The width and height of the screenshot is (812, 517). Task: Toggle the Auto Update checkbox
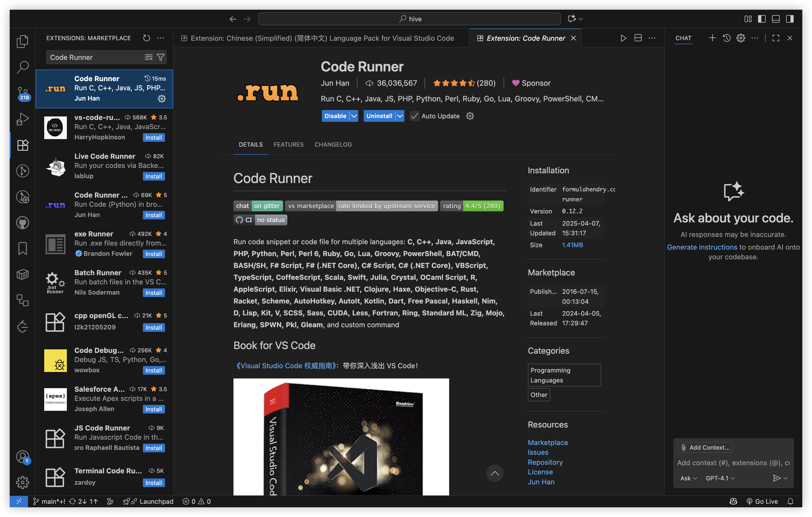414,116
